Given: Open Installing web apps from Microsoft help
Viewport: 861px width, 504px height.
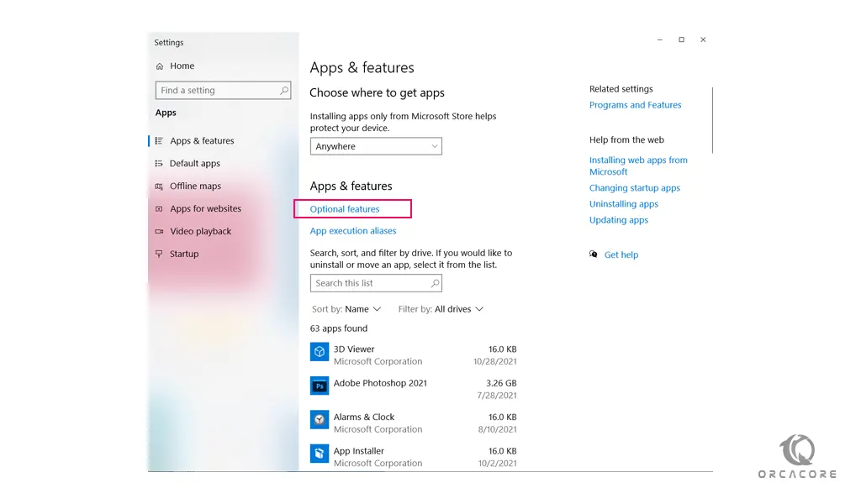Looking at the screenshot, I should point(638,165).
